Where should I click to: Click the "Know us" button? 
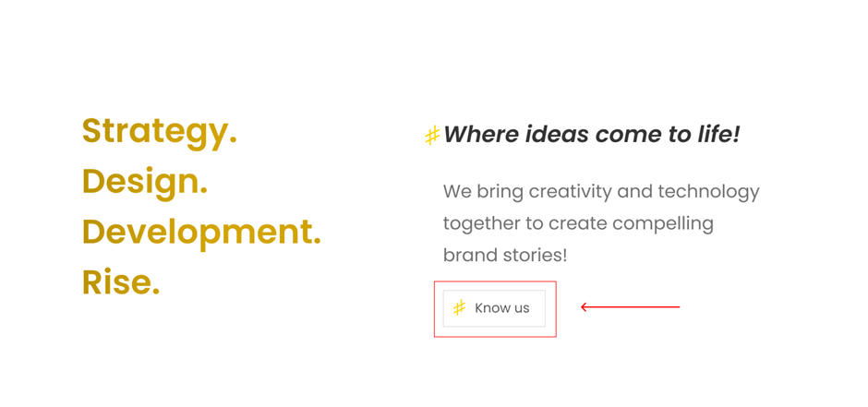point(495,308)
